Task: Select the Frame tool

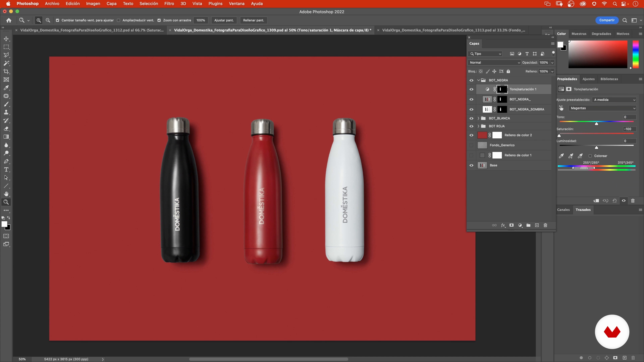Action: tap(6, 80)
